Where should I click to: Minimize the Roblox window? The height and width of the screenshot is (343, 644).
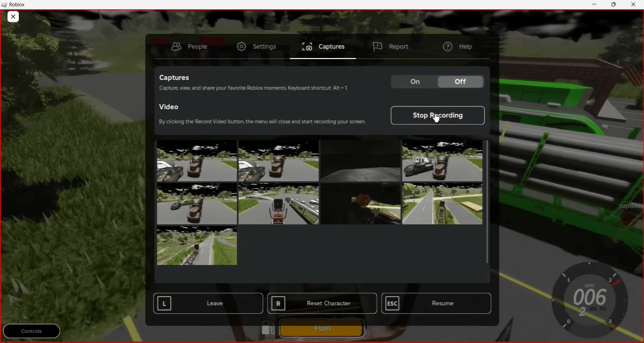coord(594,5)
